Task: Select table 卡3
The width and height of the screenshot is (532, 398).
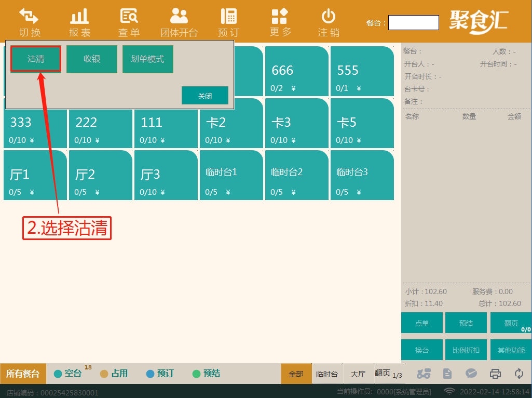Action: 297,123
